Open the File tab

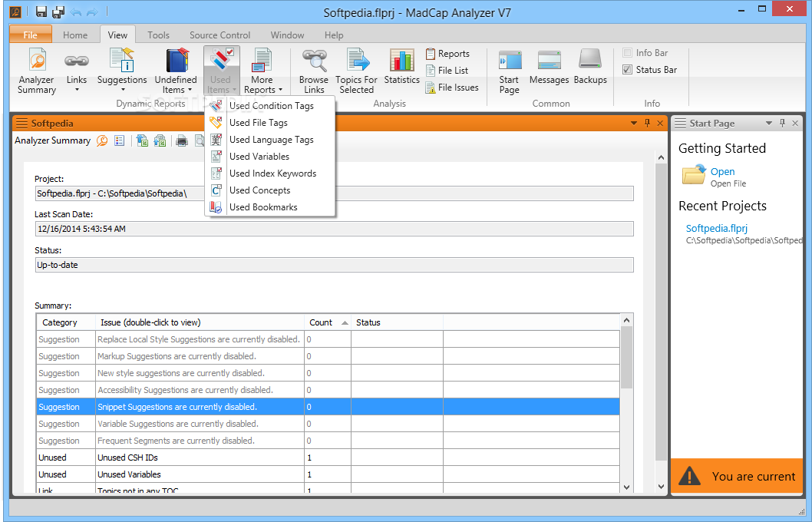[x=31, y=35]
